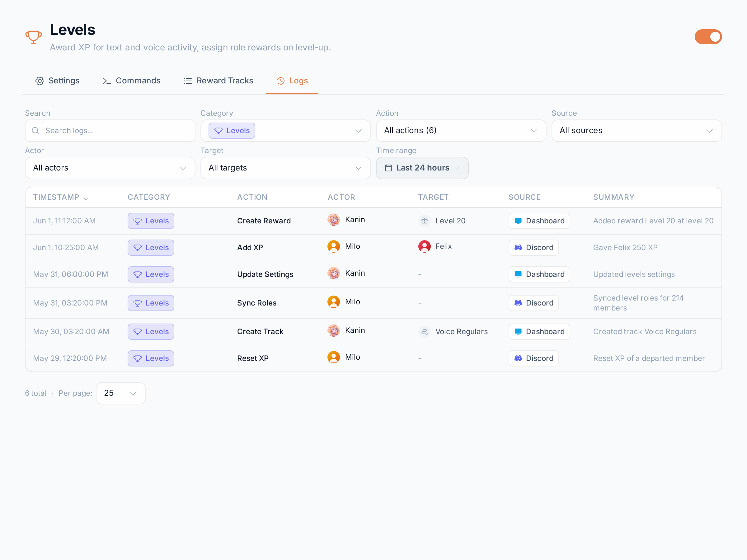Open the Per page 25 dropdown
This screenshot has width=747, height=560.
click(120, 393)
